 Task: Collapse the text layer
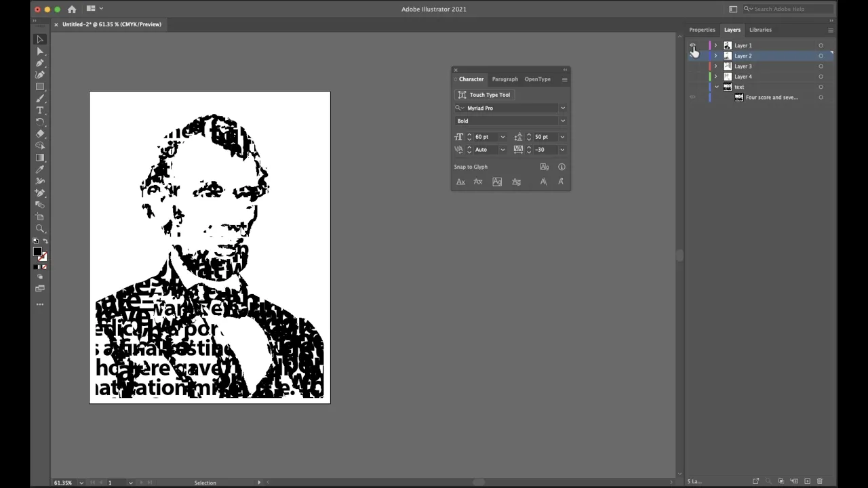coord(716,87)
